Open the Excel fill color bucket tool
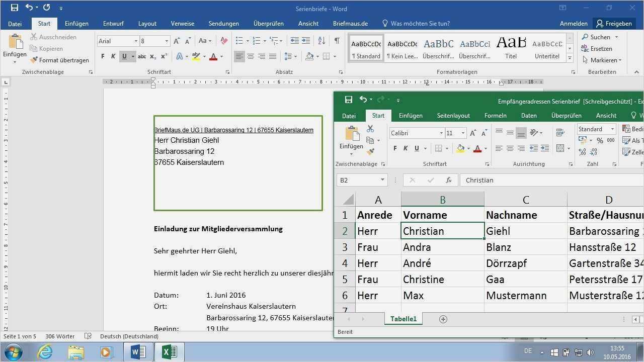644x362 pixels. coord(460,148)
